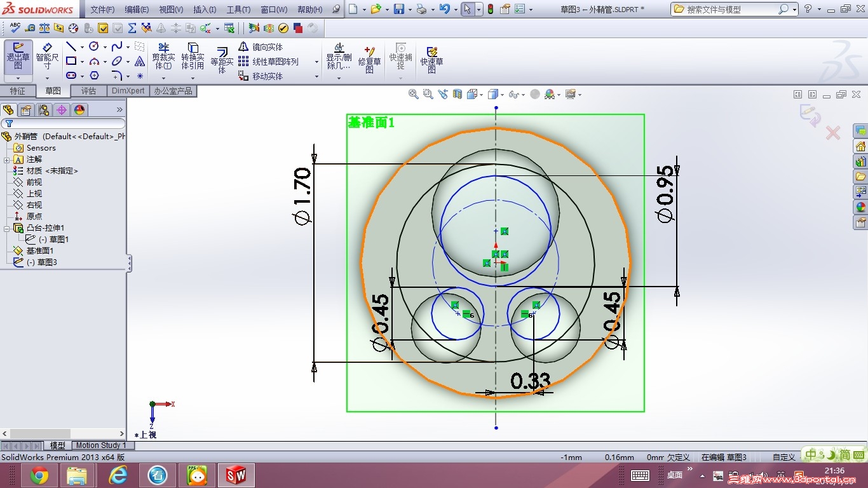Expand the feature manager tabs chevron

119,110
